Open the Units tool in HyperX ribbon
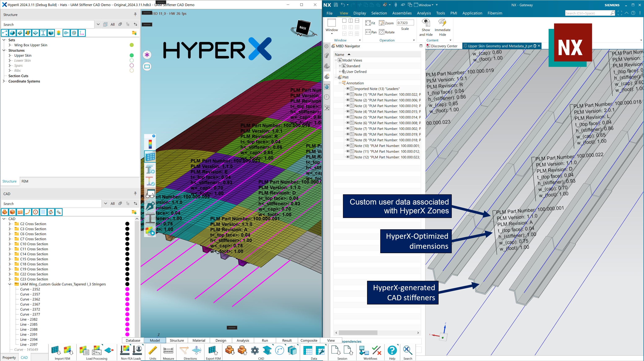 click(x=153, y=350)
